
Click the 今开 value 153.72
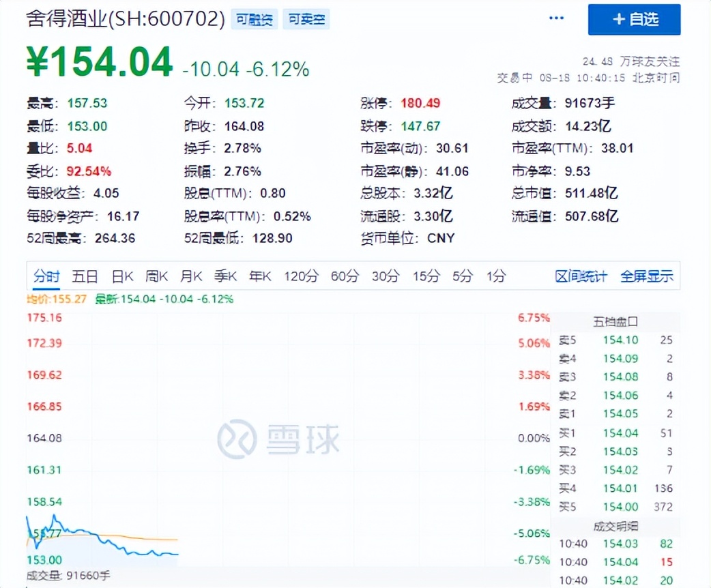point(244,103)
